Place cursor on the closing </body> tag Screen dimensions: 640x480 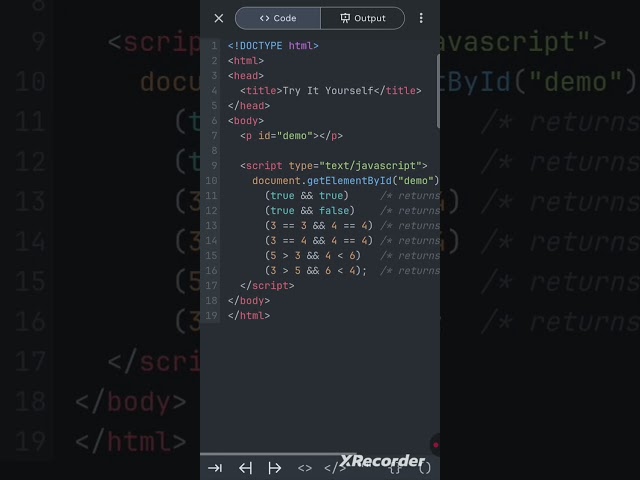click(249, 301)
